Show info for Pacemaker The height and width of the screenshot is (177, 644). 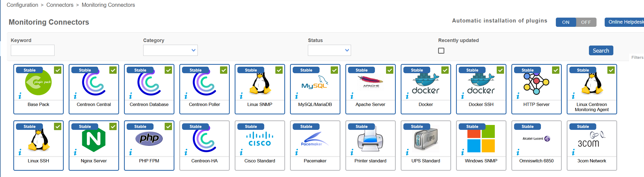tap(297, 152)
